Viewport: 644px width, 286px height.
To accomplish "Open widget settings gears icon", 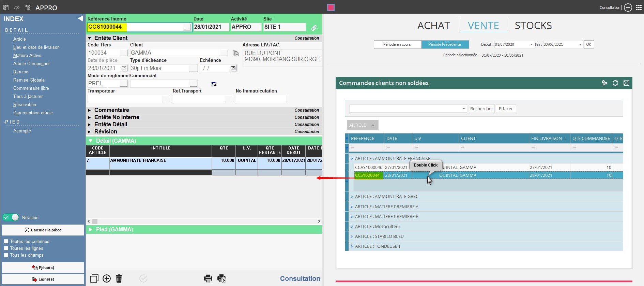I will pos(604,83).
